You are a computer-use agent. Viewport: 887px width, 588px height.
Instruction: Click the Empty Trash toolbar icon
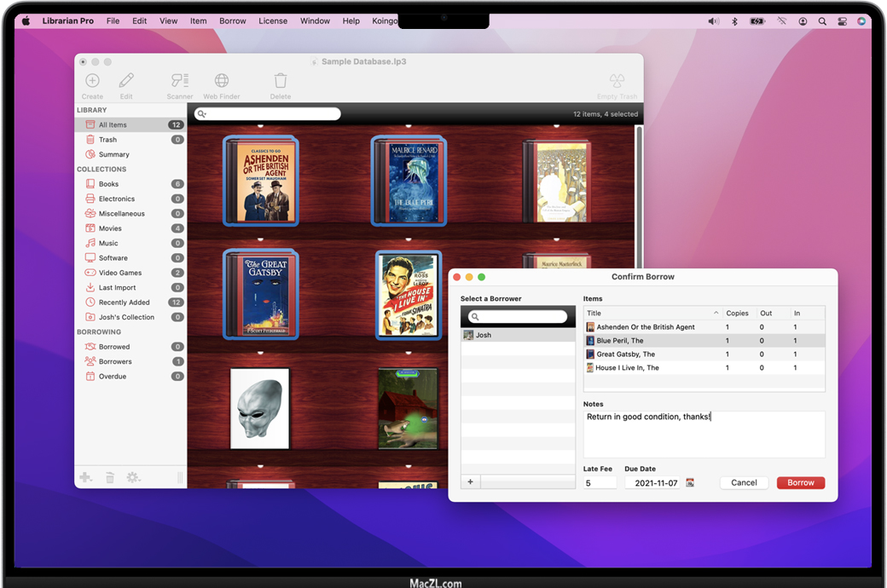click(x=617, y=81)
